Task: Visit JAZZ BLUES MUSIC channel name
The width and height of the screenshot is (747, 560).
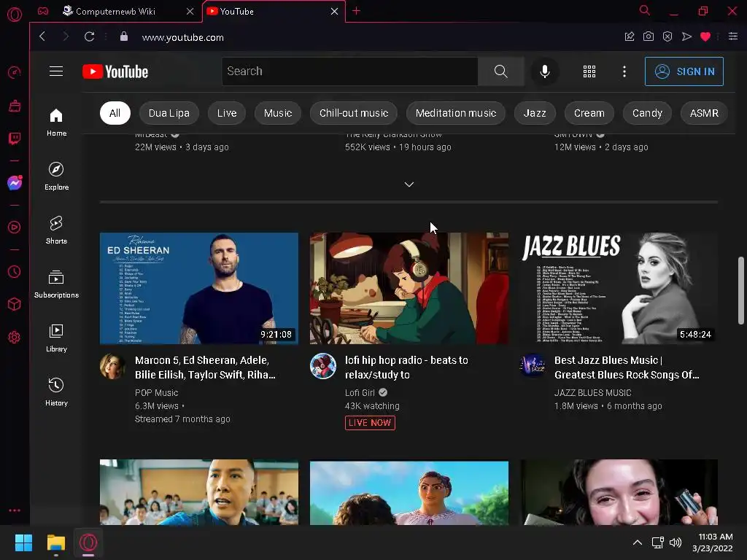Action: (592, 393)
